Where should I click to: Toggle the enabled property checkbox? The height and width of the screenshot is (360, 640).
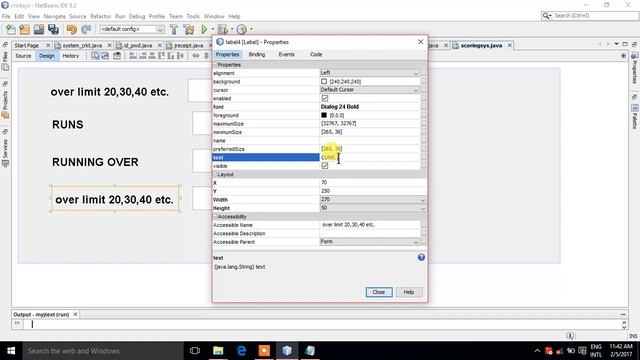[325, 98]
